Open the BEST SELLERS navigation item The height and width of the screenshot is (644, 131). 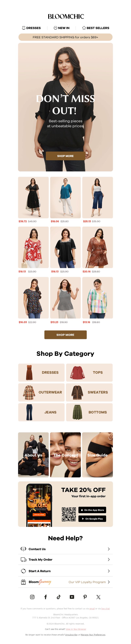(x=96, y=28)
